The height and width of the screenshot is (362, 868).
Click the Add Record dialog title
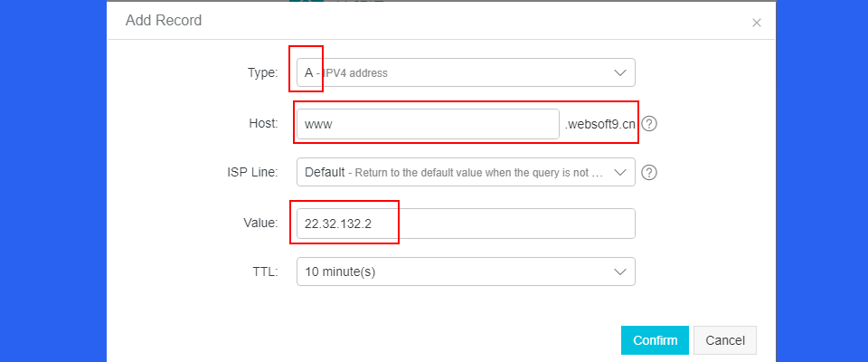tap(164, 21)
